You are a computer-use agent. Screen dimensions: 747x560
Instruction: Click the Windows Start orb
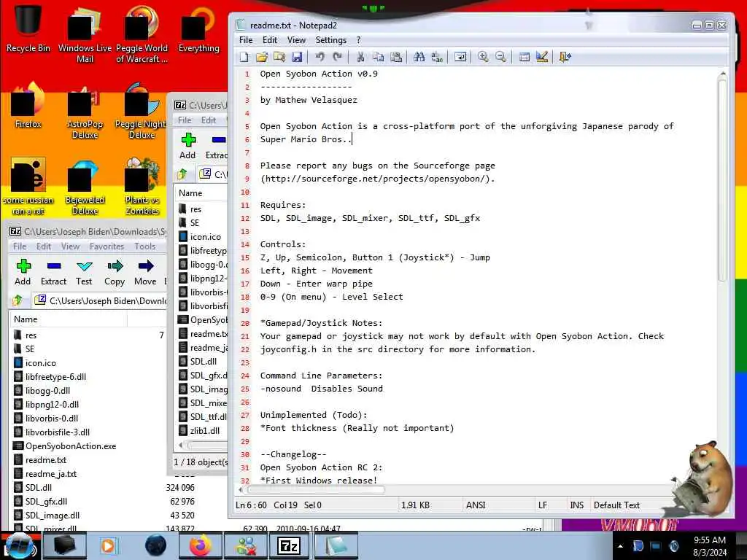[19, 545]
